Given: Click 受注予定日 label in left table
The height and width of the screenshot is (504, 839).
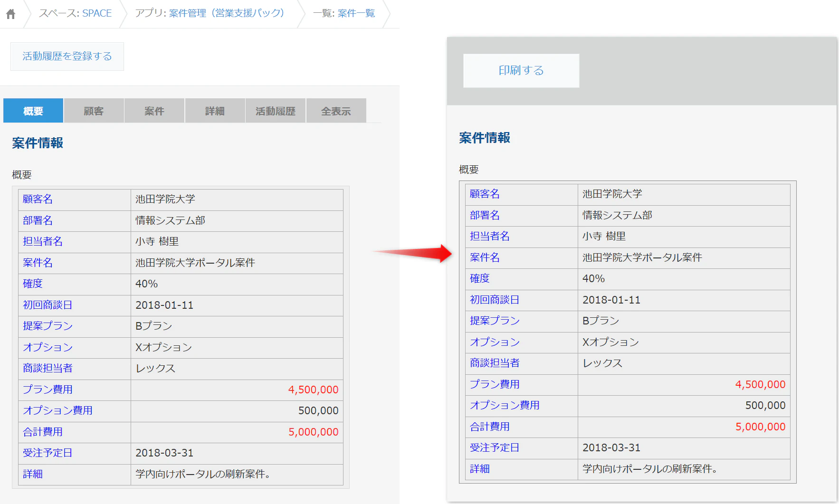Looking at the screenshot, I should click(x=48, y=453).
